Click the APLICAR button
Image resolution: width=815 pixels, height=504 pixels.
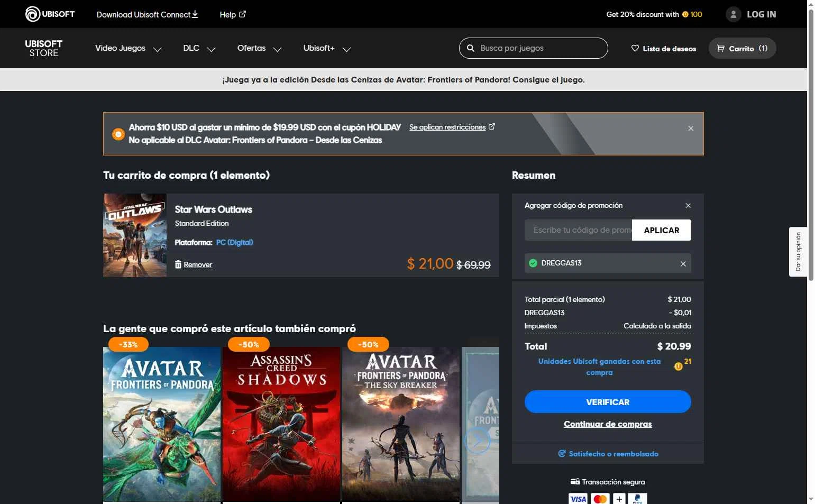tap(661, 230)
